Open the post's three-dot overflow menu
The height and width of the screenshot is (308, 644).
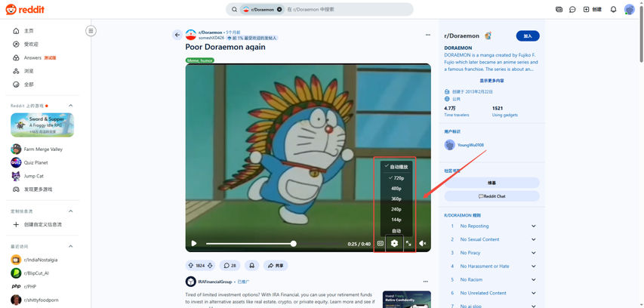click(x=427, y=35)
